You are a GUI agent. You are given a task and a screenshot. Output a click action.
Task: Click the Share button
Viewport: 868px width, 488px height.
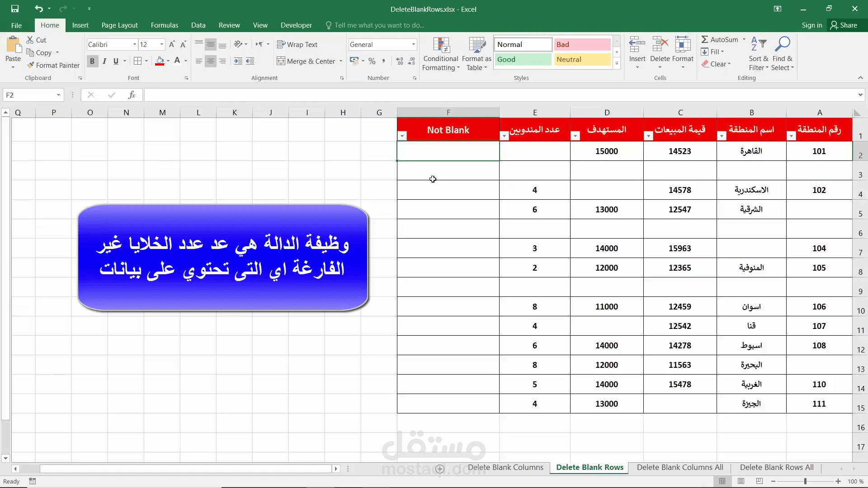click(x=844, y=25)
